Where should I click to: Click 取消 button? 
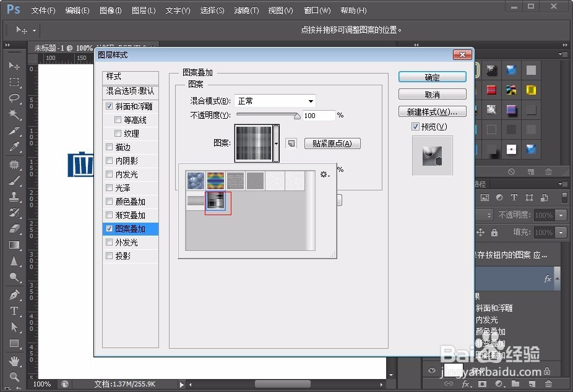[433, 95]
